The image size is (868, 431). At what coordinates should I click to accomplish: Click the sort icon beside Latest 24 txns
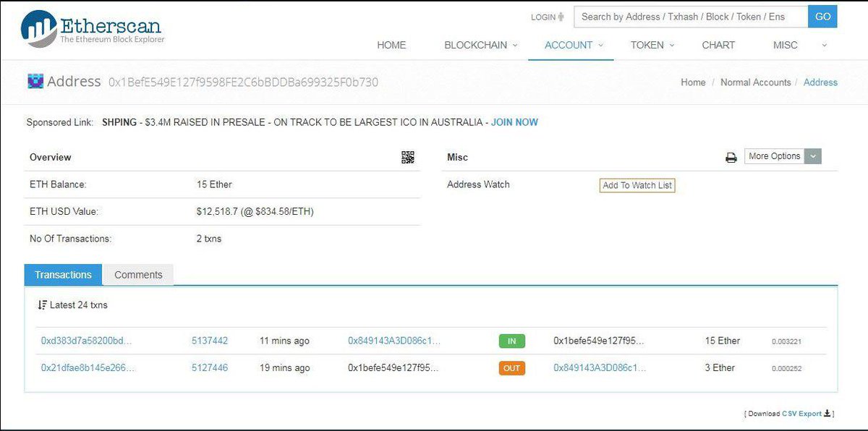coord(42,305)
